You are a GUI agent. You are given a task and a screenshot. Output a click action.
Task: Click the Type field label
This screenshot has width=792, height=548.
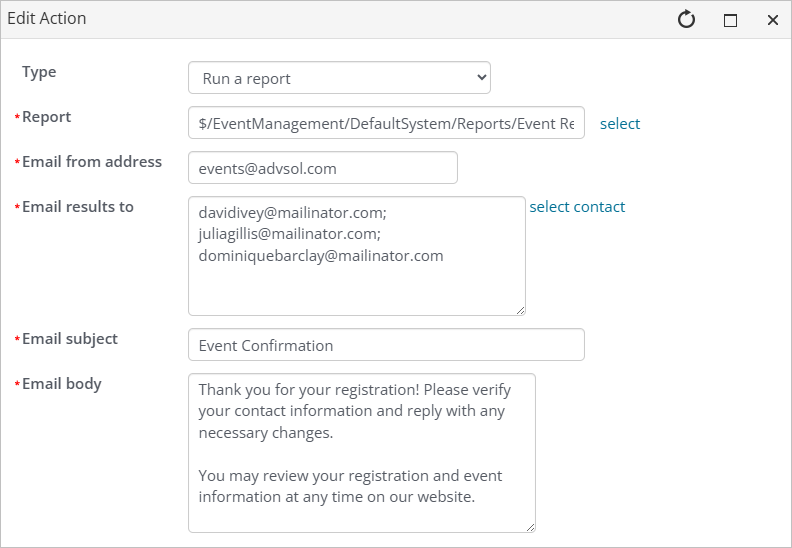point(39,72)
